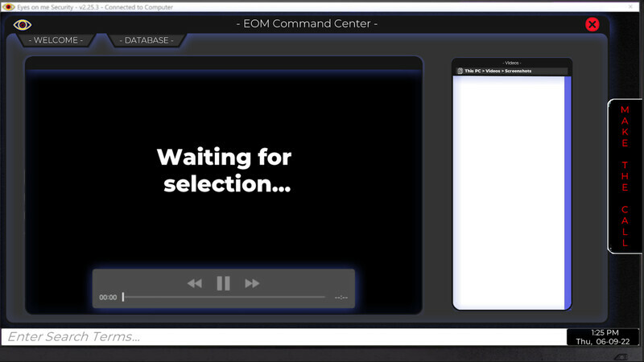Click 'Videos' in the breadcrumb path
This screenshot has width=644, height=362.
[x=493, y=71]
